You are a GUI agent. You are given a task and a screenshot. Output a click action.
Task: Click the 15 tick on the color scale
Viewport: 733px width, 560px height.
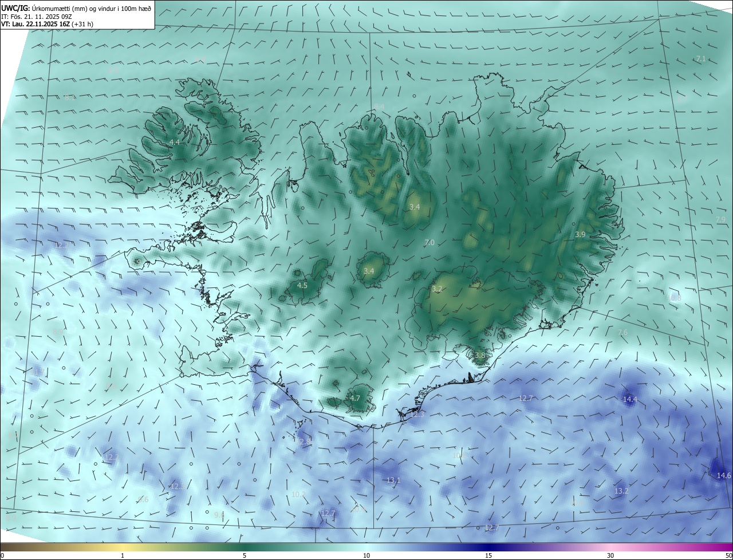[488, 555]
